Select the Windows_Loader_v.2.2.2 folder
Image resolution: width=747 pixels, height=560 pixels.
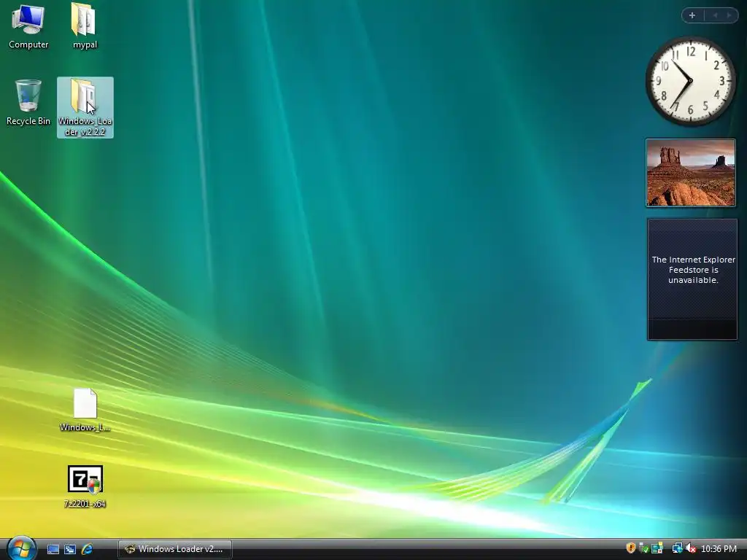[x=85, y=108]
